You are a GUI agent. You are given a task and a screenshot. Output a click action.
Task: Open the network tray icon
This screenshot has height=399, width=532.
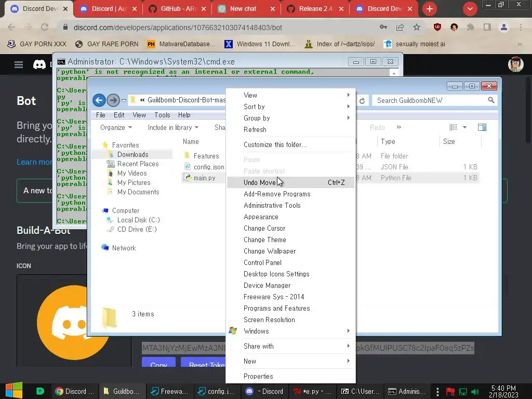pos(463,392)
